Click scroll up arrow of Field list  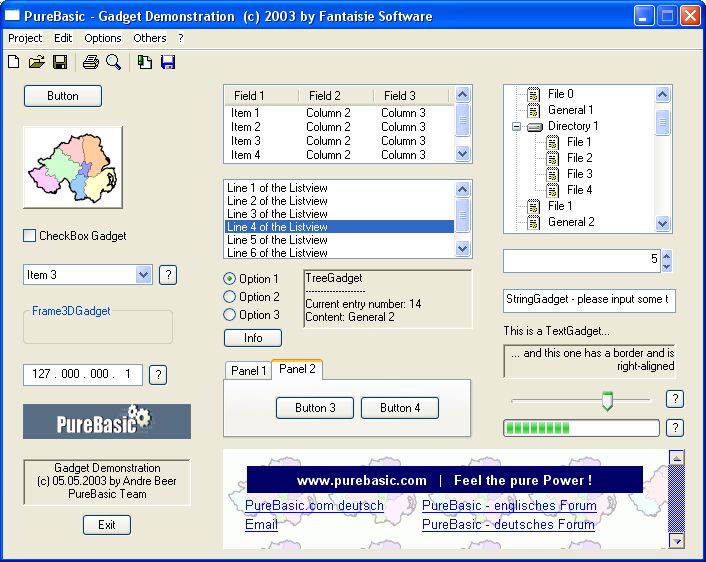click(x=462, y=94)
